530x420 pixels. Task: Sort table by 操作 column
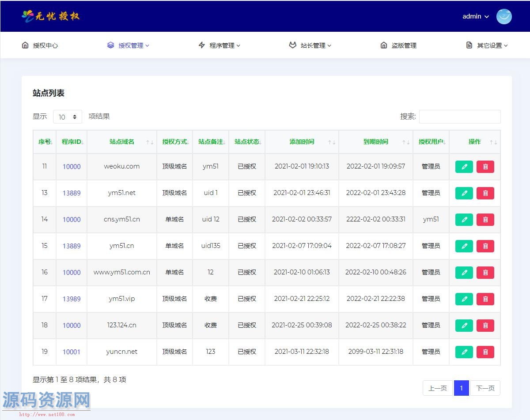click(x=475, y=142)
